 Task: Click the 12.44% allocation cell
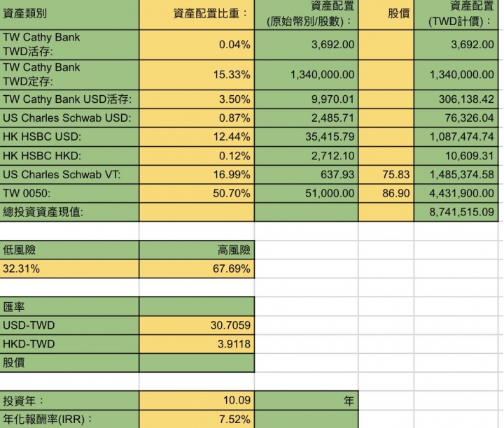pos(197,137)
